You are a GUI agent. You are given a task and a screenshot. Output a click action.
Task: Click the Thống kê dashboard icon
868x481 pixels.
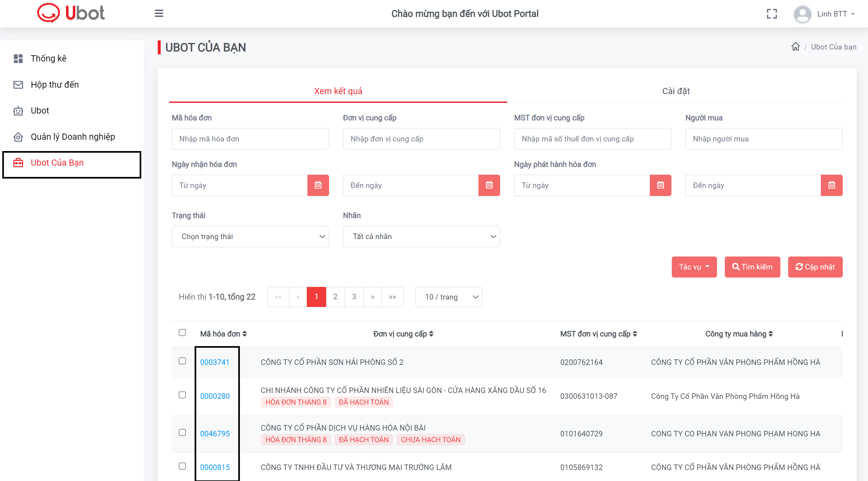[x=18, y=58]
